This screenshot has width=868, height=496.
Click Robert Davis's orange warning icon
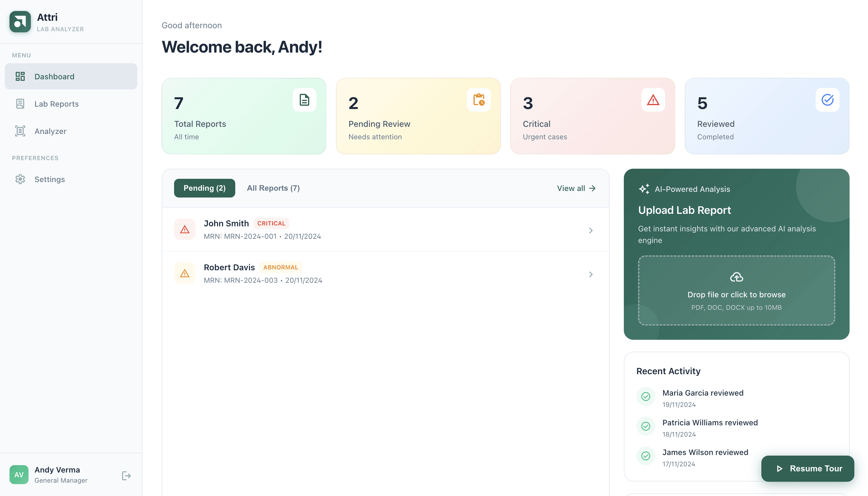pyautogui.click(x=185, y=274)
